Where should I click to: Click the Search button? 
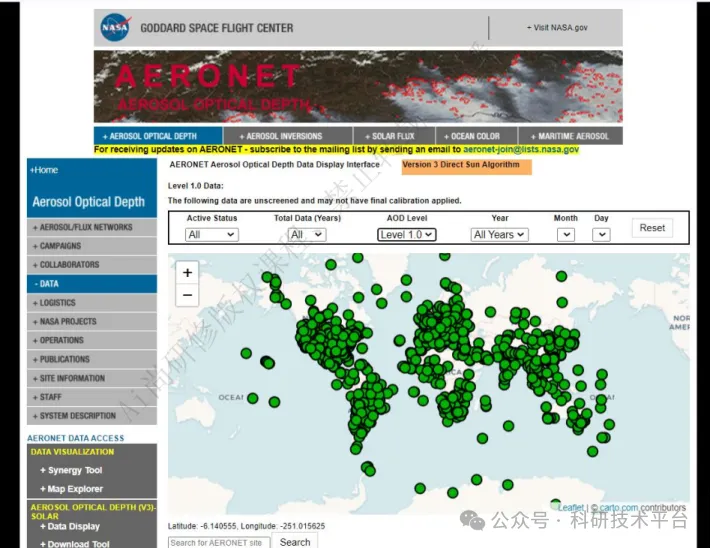[x=295, y=542]
